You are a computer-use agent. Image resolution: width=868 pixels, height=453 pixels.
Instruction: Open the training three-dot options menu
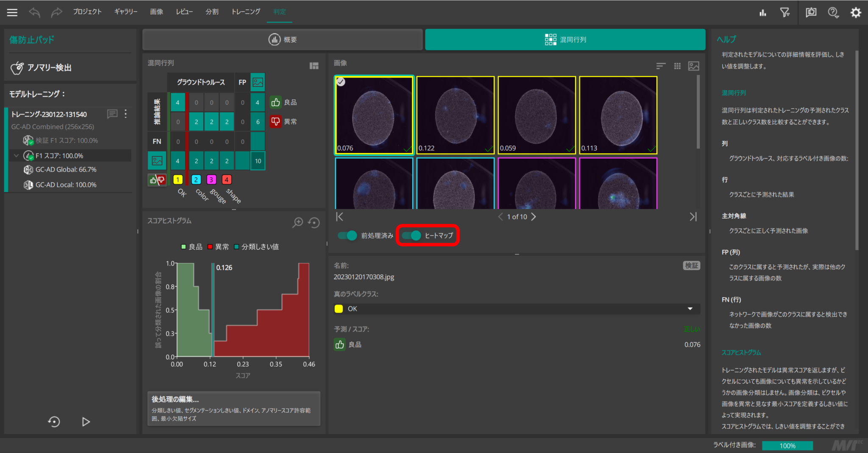[125, 114]
